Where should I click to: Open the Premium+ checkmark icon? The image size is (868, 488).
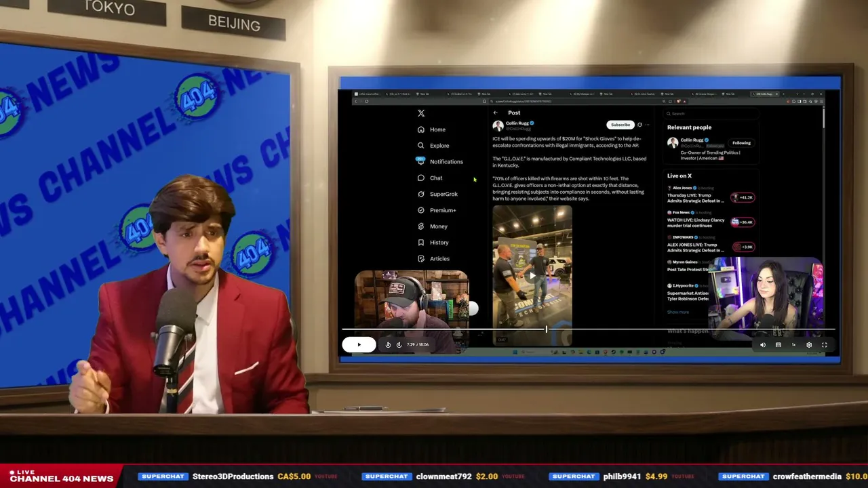pos(421,210)
